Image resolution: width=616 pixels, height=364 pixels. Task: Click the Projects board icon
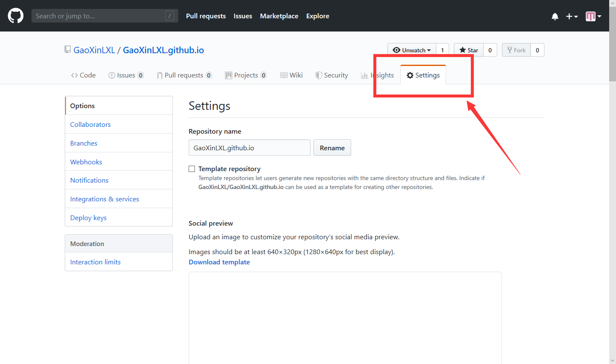(229, 75)
